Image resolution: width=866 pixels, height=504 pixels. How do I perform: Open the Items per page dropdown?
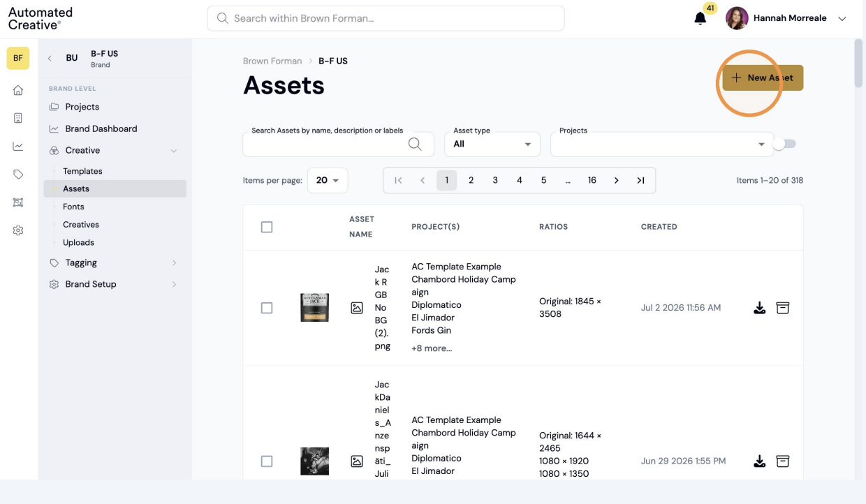pos(328,180)
